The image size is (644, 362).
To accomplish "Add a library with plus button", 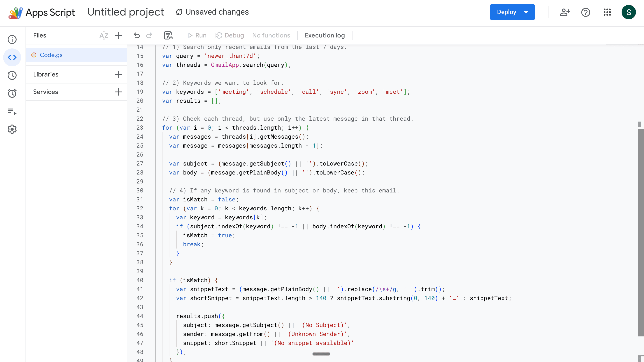I will pos(118,74).
